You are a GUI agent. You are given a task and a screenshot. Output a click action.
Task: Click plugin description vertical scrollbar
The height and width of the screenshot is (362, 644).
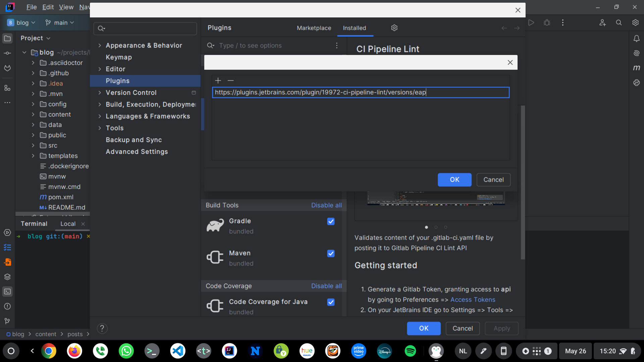coord(523,182)
